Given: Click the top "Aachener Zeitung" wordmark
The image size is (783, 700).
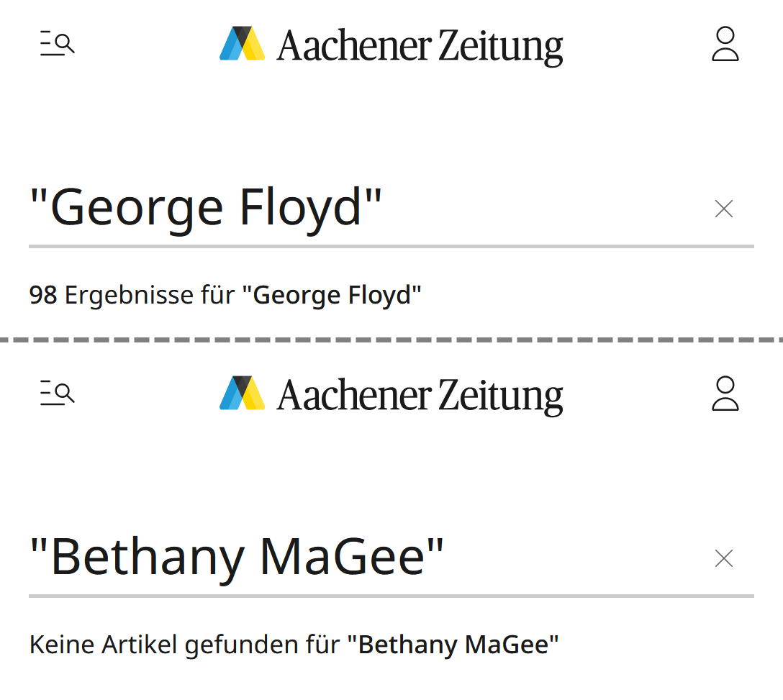Looking at the screenshot, I should tap(420, 46).
